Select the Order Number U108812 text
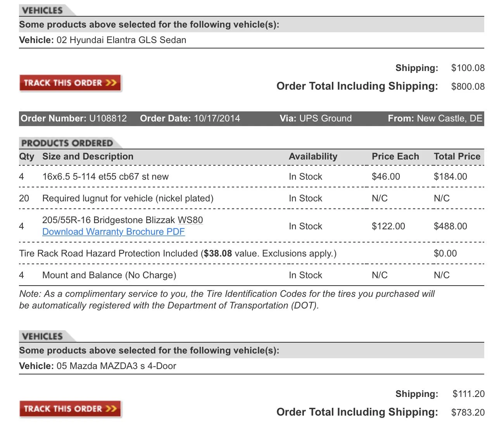This screenshot has width=504, height=435. point(74,118)
